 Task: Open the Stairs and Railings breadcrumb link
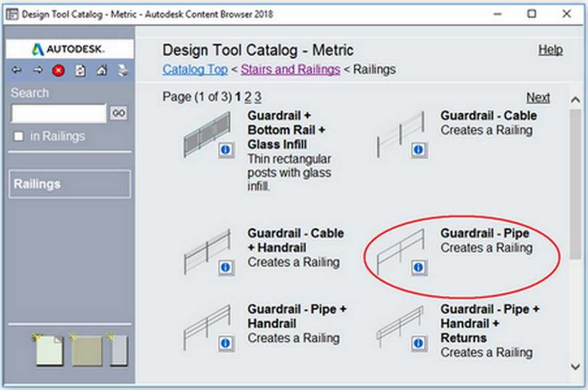click(x=290, y=70)
